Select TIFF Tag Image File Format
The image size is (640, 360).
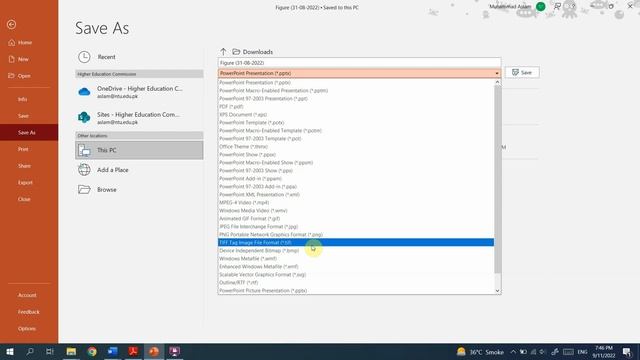[356, 242]
